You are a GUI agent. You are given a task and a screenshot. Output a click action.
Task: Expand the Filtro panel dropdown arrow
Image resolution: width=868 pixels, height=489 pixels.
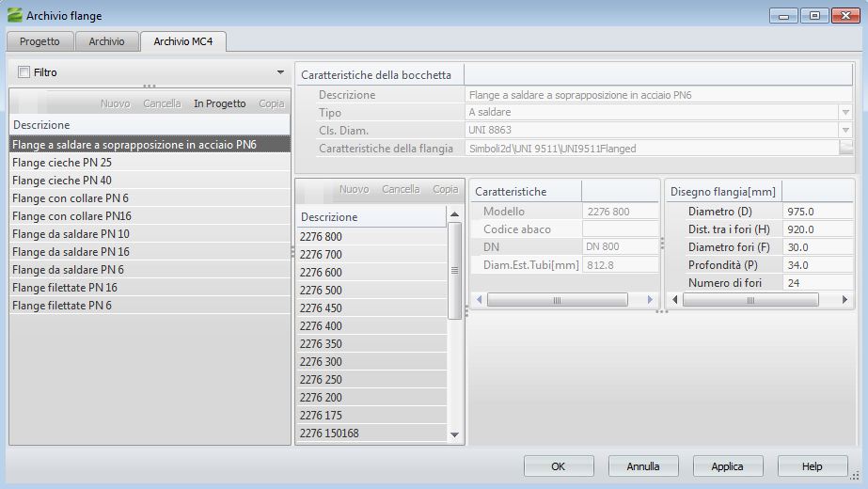coord(280,72)
